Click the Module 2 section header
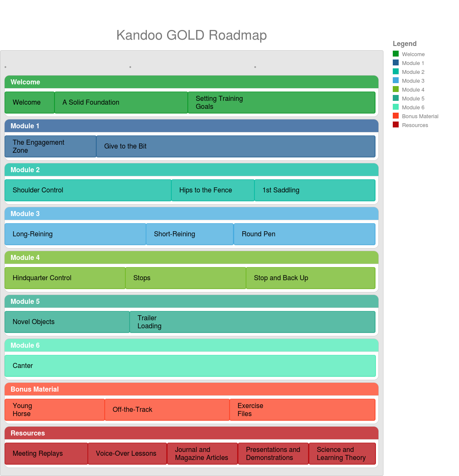Viewport: 459px width, 476px height. 192,170
